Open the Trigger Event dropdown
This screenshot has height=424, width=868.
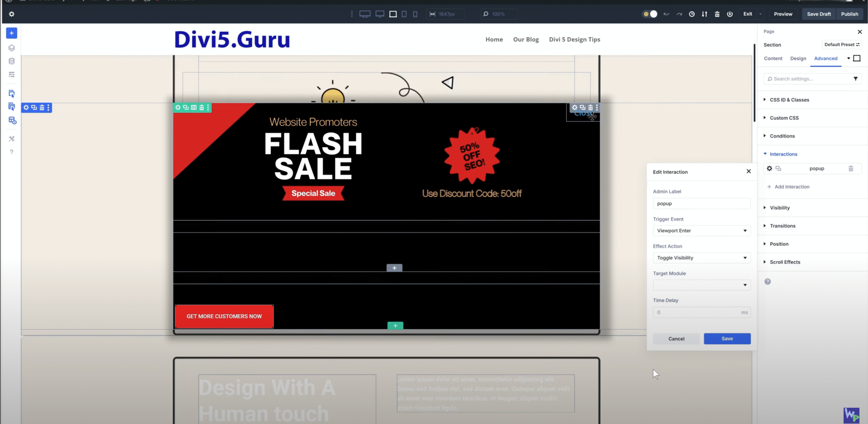(x=702, y=231)
